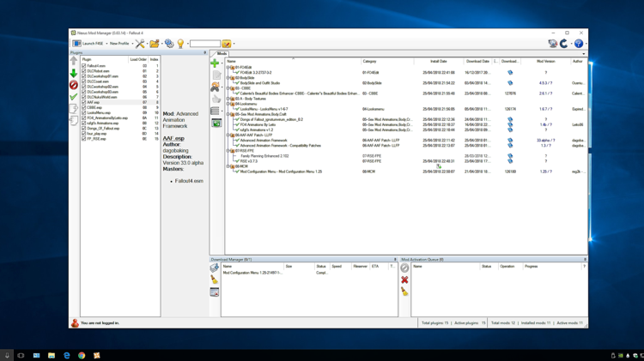644x361 pixels.
Task: Click the red X in Mod Activation Queue
Action: [404, 280]
